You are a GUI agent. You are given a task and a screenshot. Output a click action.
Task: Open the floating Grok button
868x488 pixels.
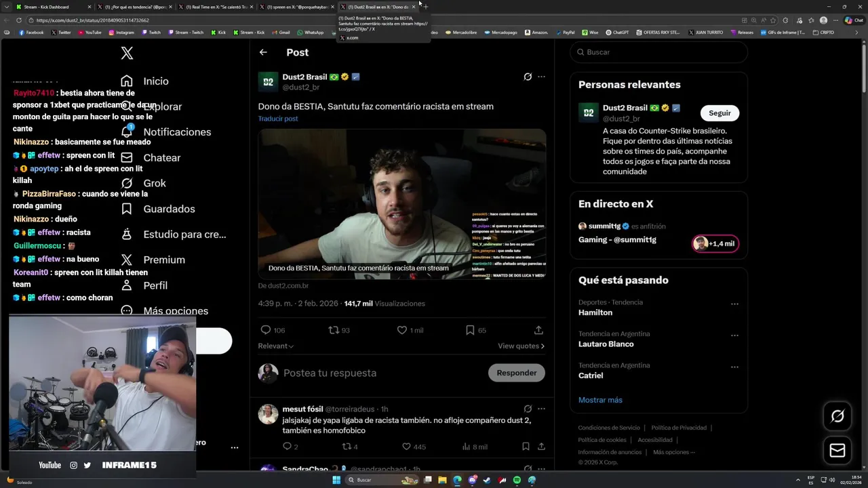tap(837, 416)
